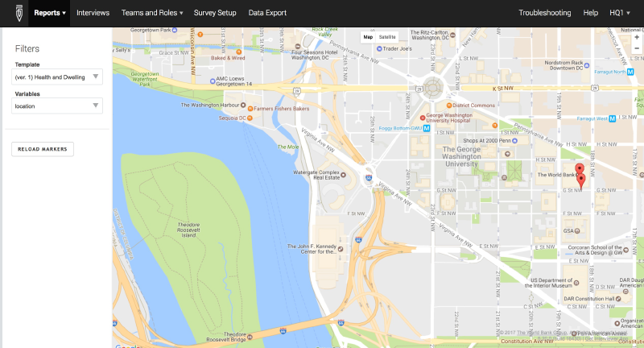Switch to the Map view type
Viewport: 644px width, 348px height.
tap(368, 37)
